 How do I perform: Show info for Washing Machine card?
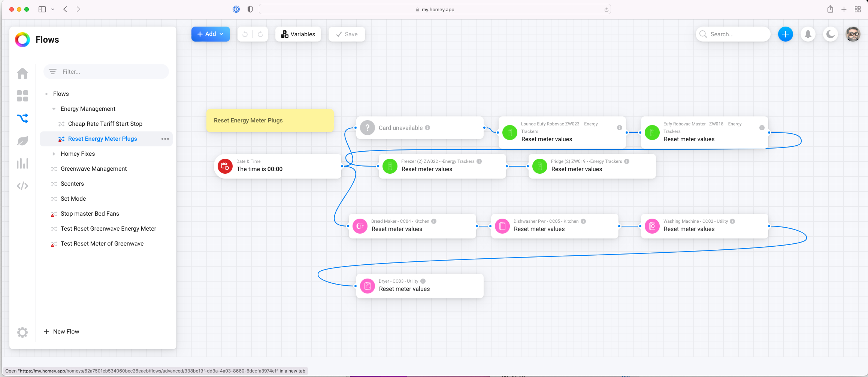[732, 221]
